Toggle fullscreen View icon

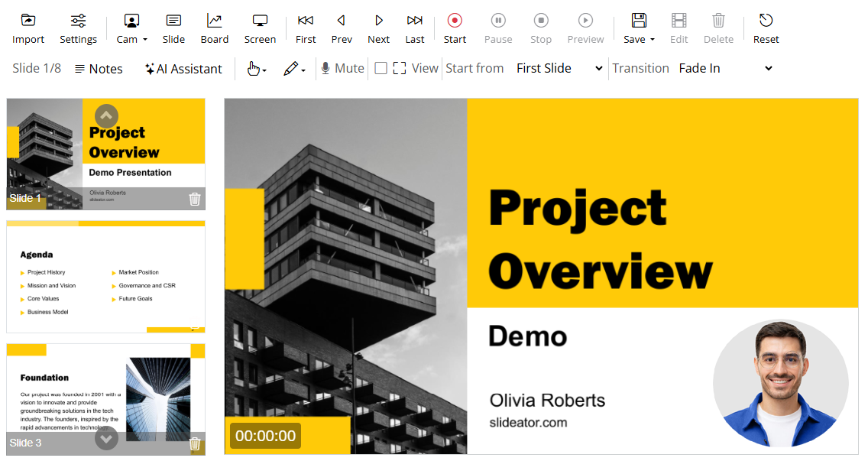(399, 68)
